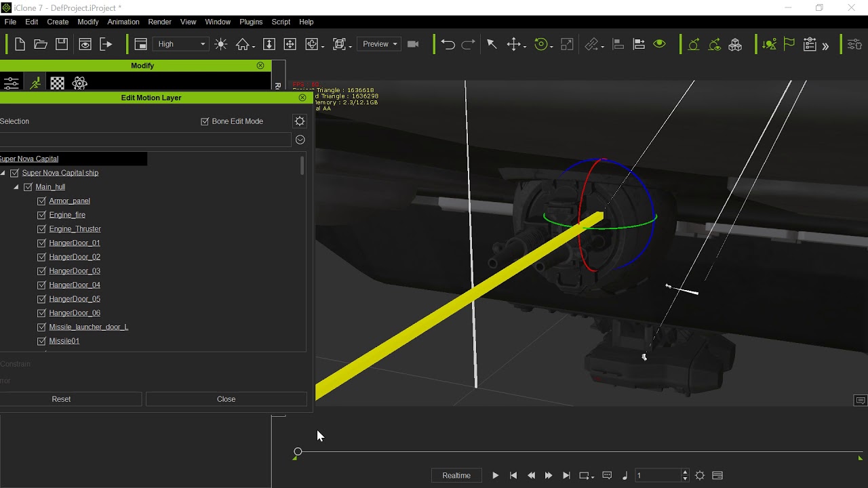Open Edit Motion Layer settings gear
The height and width of the screenshot is (488, 868).
[300, 121]
